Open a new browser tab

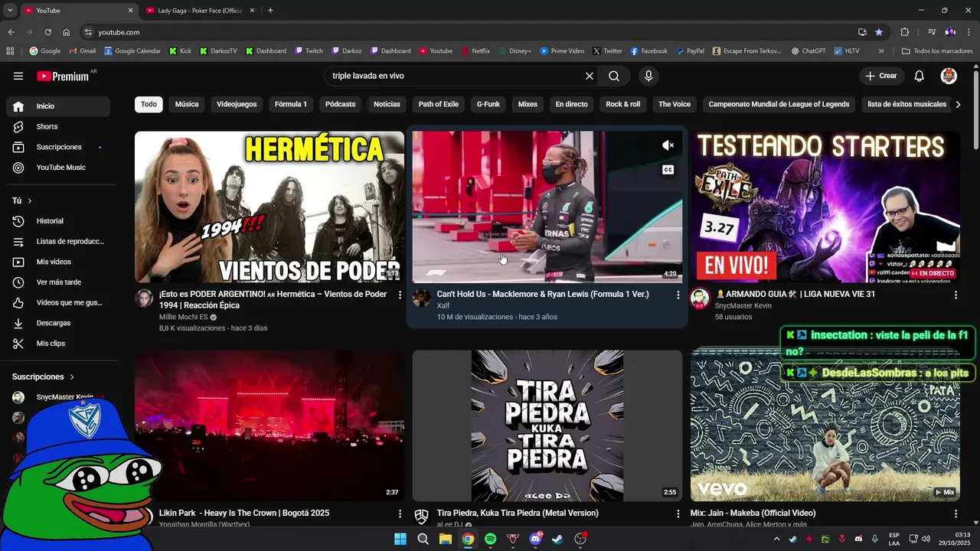tap(270, 11)
